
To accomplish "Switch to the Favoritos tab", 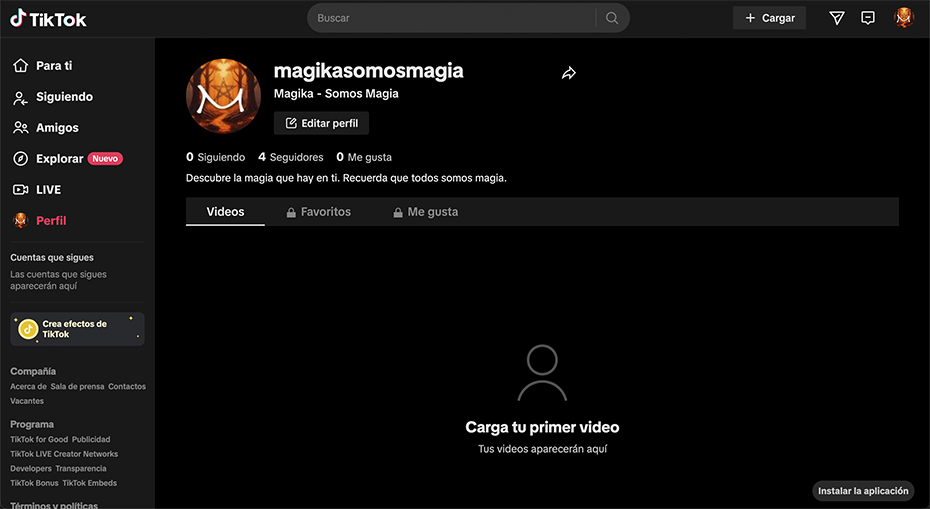I will [x=319, y=212].
